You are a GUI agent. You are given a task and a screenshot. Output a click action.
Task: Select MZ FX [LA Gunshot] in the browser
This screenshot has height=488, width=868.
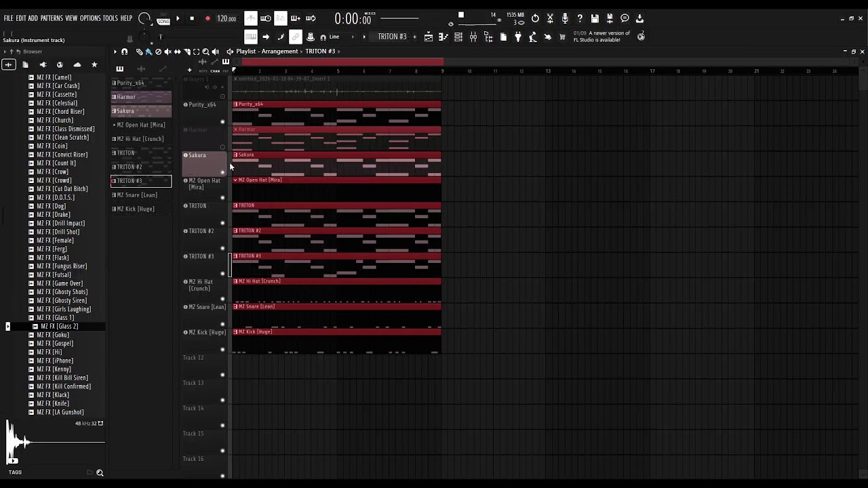coord(60,412)
